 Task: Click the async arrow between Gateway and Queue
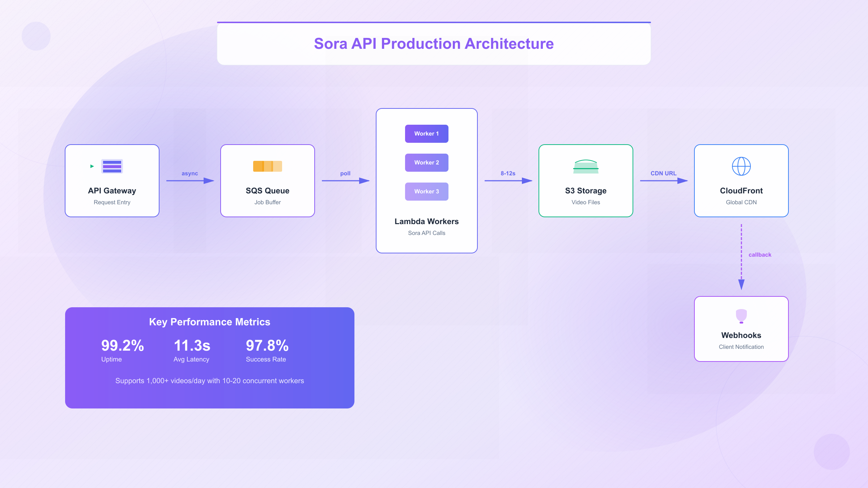click(x=190, y=180)
